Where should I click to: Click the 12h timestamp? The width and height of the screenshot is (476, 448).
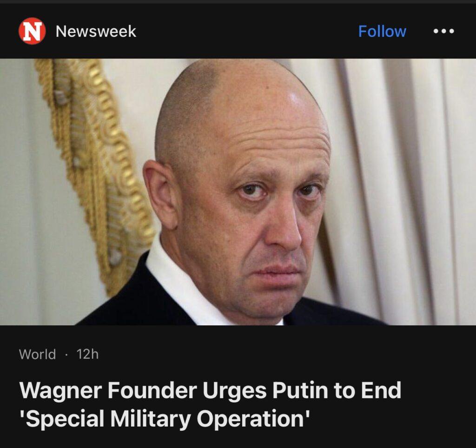coord(87,354)
